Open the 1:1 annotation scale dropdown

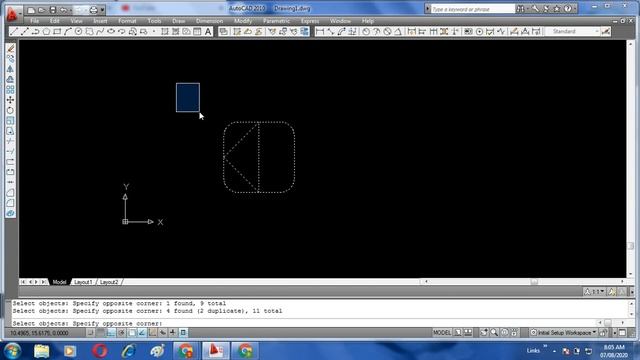pyautogui.click(x=595, y=291)
